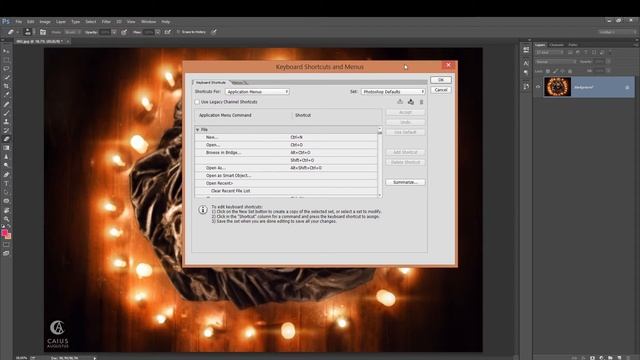Click the Delete Shortcut button
The width and height of the screenshot is (640, 360).
(405, 162)
